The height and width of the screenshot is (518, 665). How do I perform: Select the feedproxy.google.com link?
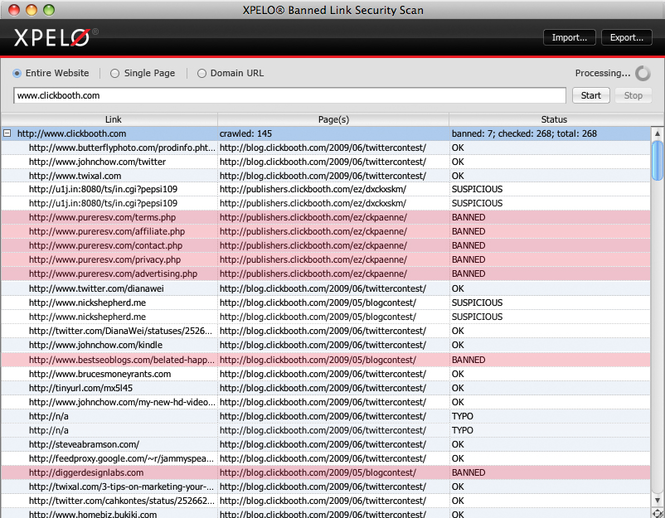[x=121, y=458]
